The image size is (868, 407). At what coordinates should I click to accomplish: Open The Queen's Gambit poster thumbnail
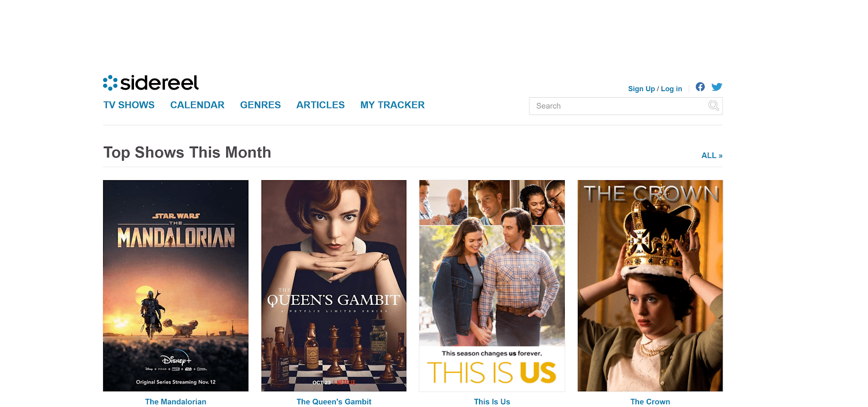[x=334, y=285]
